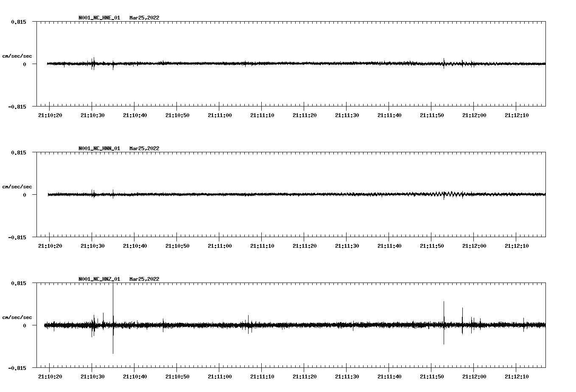Click the 21:10:40 time label under HNE plot
Screen dimensions: 576x392
[135, 115]
